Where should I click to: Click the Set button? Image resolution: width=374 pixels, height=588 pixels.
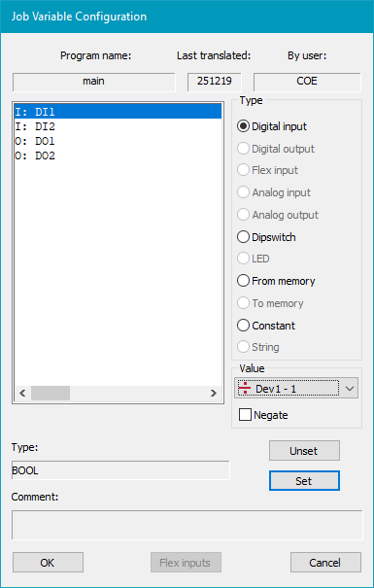304,481
